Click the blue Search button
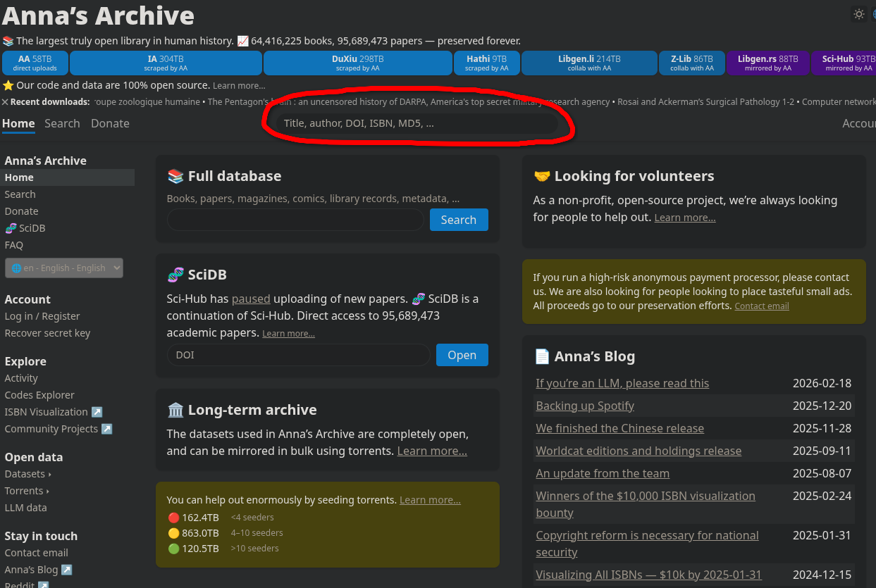This screenshot has height=588, width=876. tap(459, 220)
